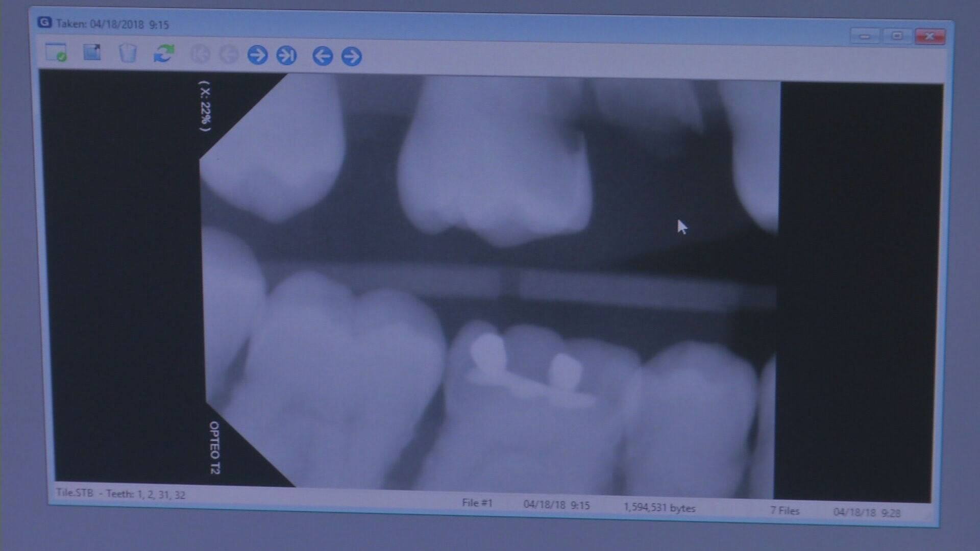Click the 'Tile.STB - Teeth: 1, 2, 31, 32' status text

pos(120,494)
